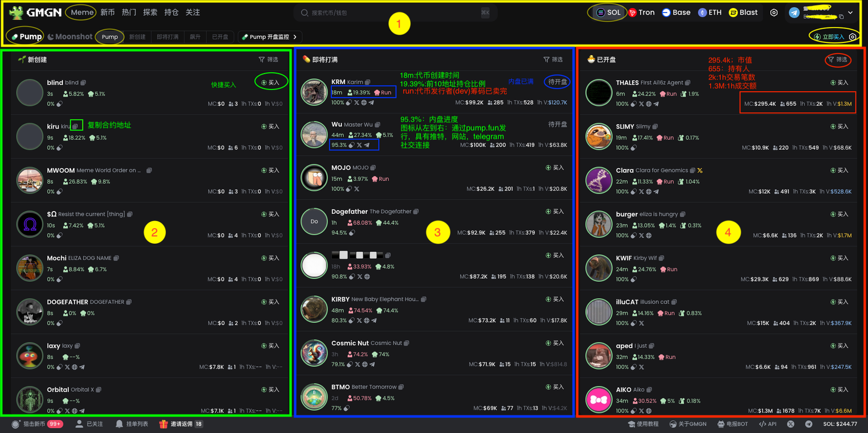The width and height of the screenshot is (868, 433).
Task: Select the SOL chain
Action: click(x=608, y=12)
